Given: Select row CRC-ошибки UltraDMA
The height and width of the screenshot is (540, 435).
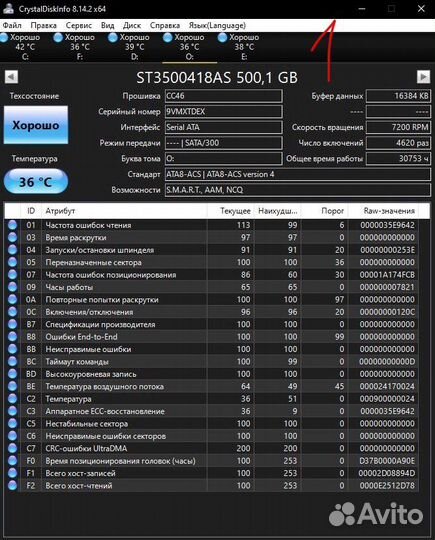Looking at the screenshot, I should coord(212,448).
